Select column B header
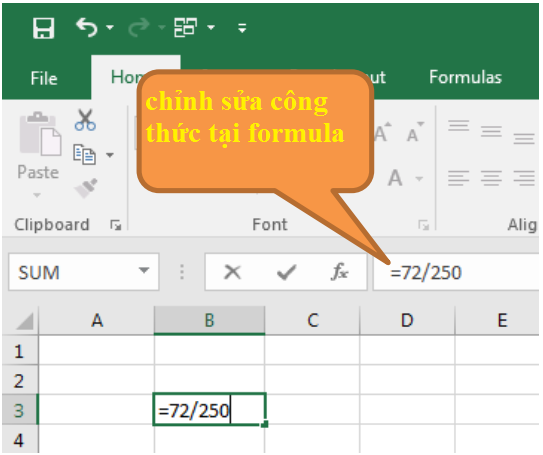 (x=209, y=321)
